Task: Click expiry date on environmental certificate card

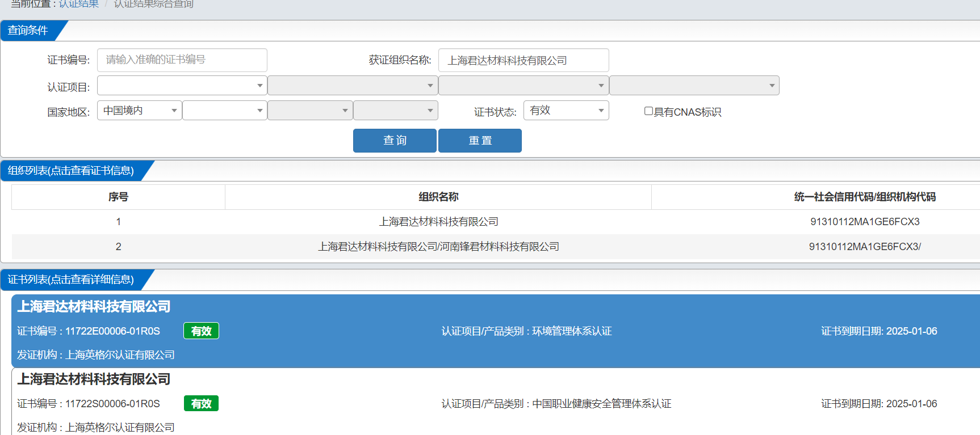Action: click(879, 331)
